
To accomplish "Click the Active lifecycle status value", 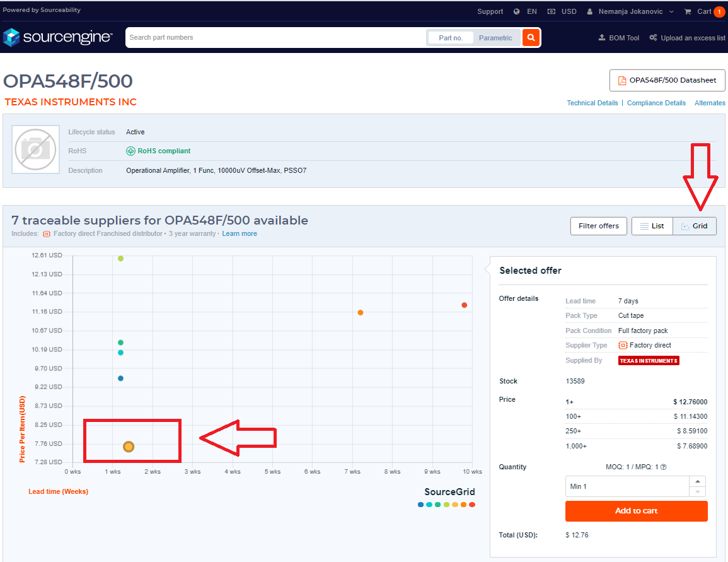I will click(x=135, y=132).
